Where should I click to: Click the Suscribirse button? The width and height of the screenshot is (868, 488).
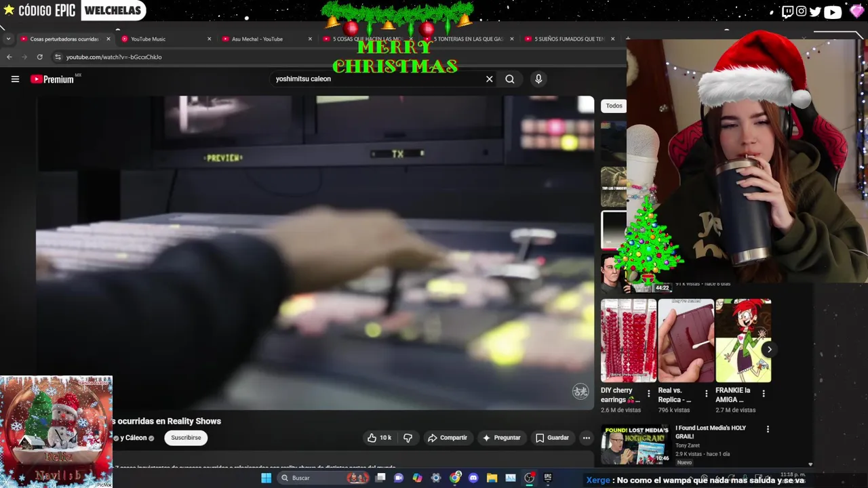pyautogui.click(x=186, y=438)
